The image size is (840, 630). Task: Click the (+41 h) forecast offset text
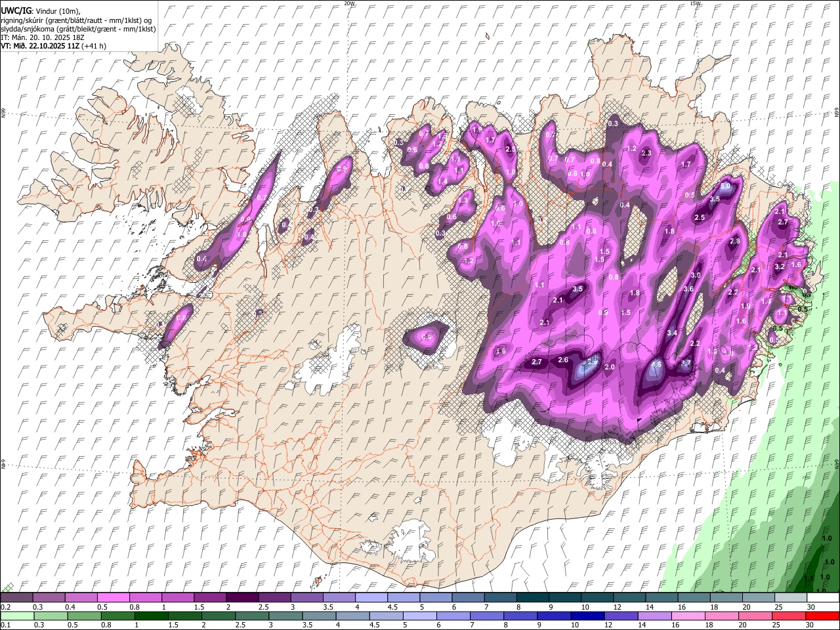click(94, 46)
